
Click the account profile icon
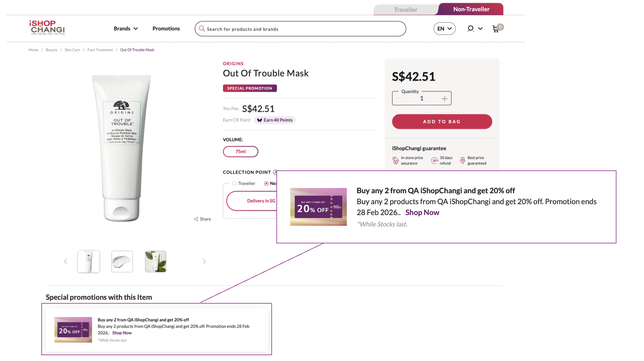tap(470, 29)
